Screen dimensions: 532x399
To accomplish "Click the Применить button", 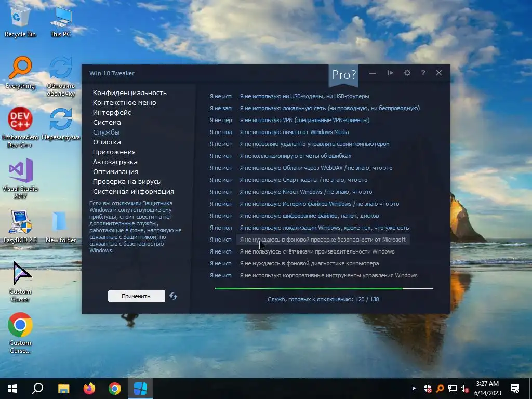I will click(137, 296).
